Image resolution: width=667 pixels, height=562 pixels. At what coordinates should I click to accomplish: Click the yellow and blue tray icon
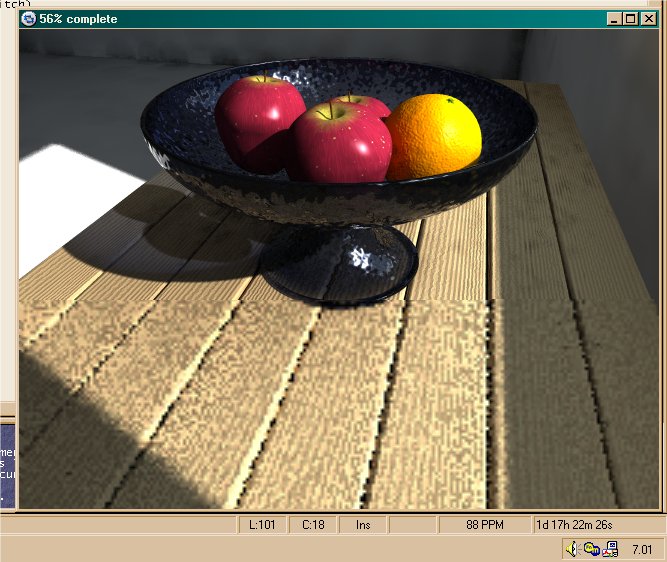(x=591, y=548)
